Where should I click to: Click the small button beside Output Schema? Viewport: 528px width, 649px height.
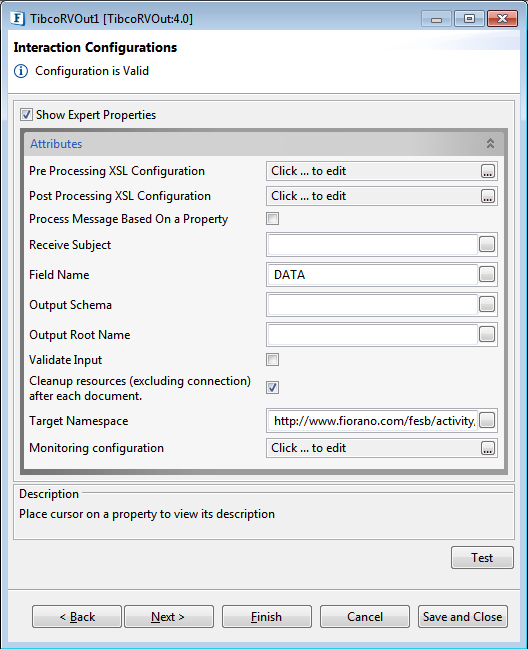(487, 304)
